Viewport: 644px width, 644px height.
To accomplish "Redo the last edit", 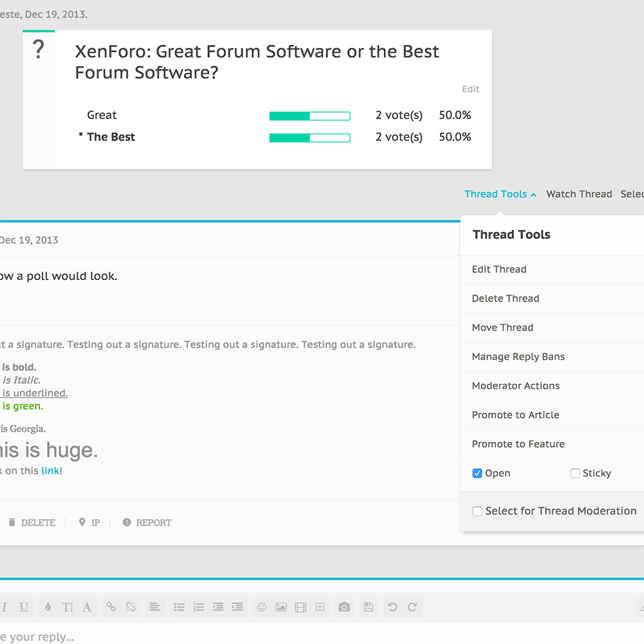I will [412, 607].
